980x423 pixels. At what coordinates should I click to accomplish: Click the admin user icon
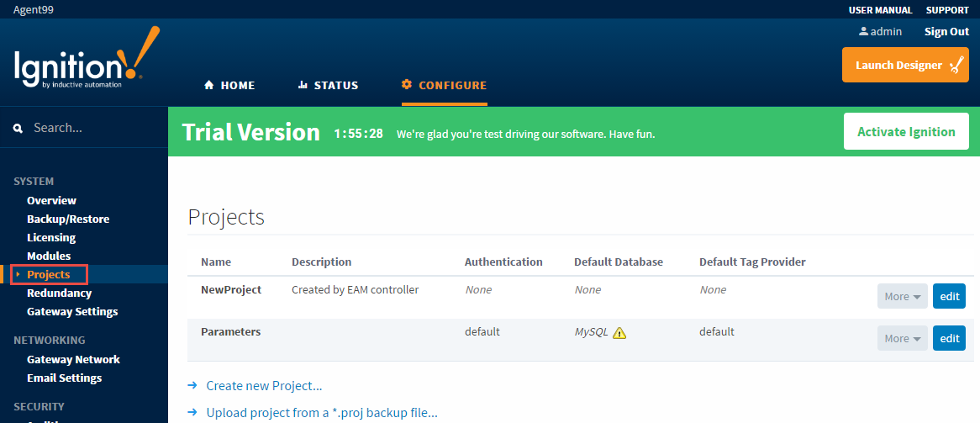pos(864,31)
